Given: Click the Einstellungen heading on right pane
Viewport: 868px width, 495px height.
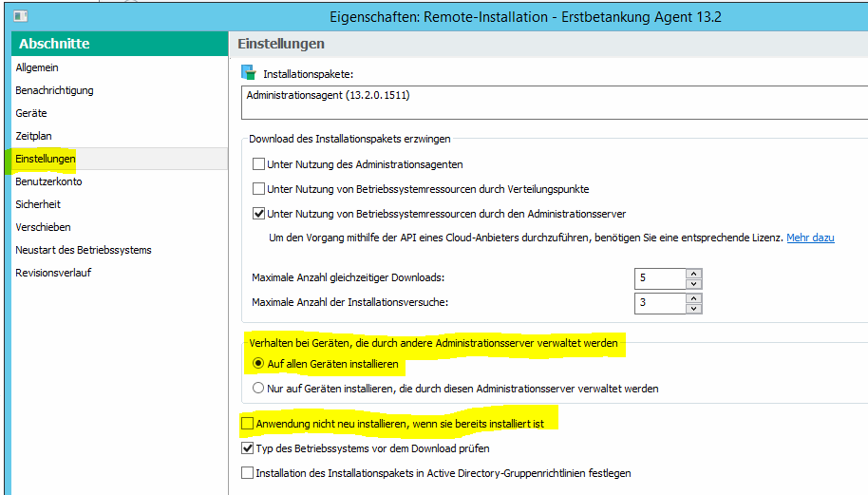Looking at the screenshot, I should click(281, 44).
